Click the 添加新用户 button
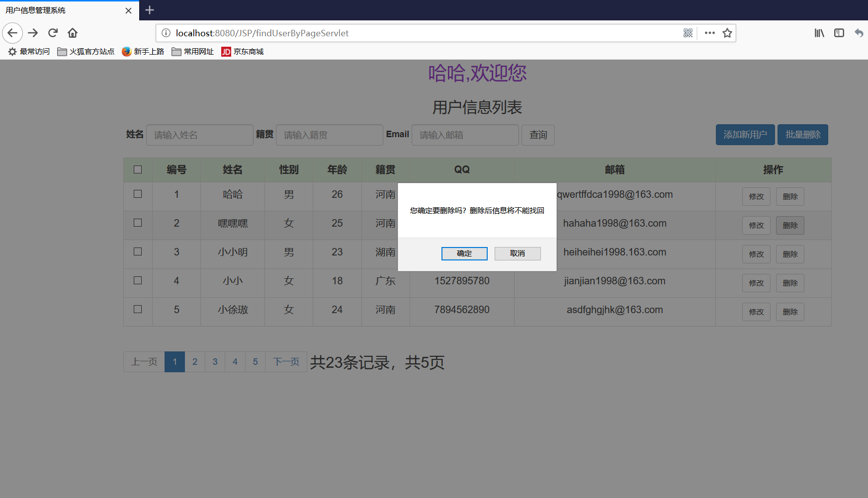This screenshot has width=868, height=498. (x=745, y=135)
